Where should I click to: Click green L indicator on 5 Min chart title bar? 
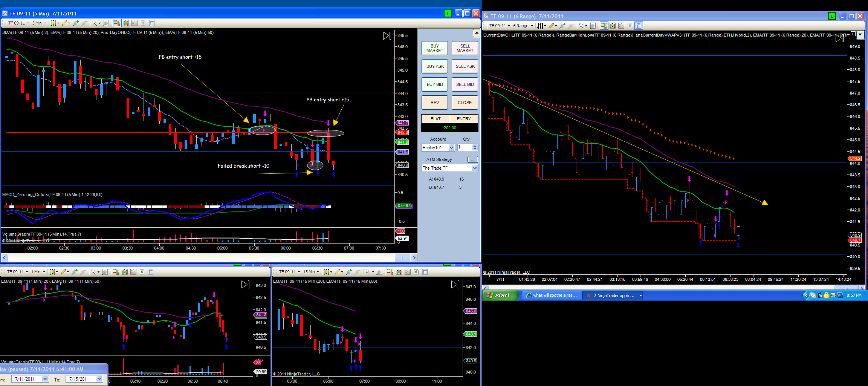click(x=447, y=14)
